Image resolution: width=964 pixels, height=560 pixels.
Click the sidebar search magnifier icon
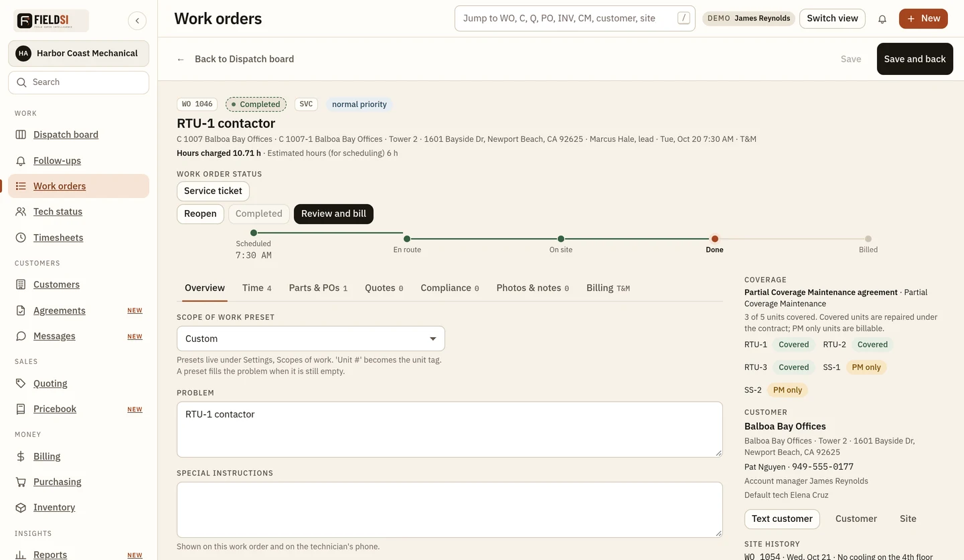pyautogui.click(x=21, y=82)
